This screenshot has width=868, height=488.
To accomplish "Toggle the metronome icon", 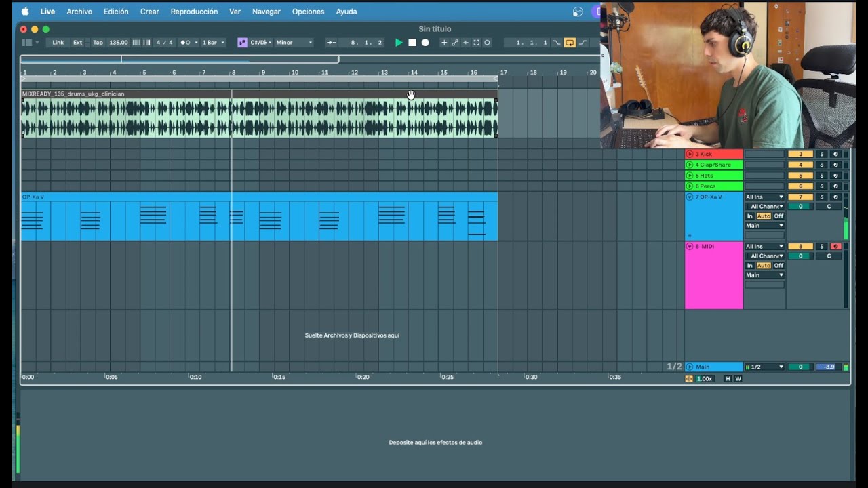I will (185, 42).
